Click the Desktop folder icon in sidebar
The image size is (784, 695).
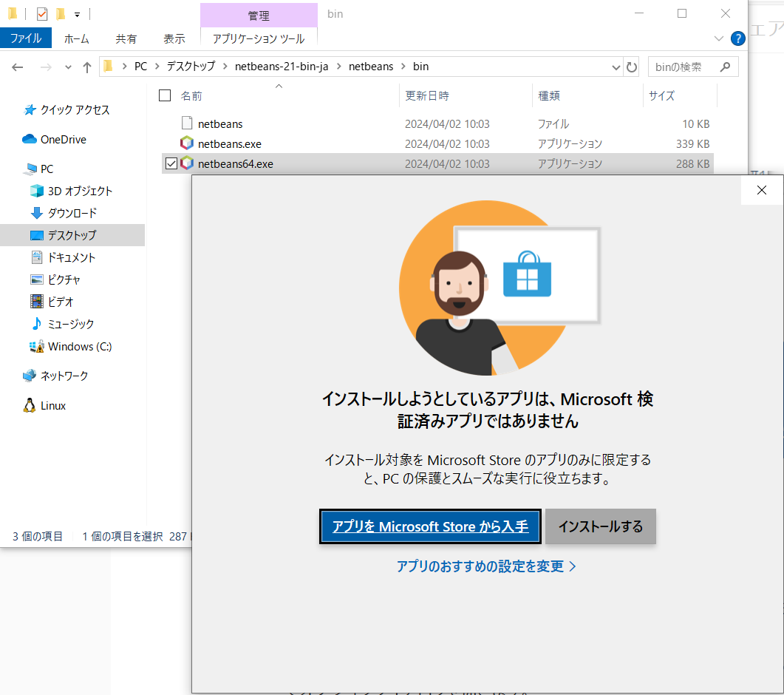click(x=36, y=235)
